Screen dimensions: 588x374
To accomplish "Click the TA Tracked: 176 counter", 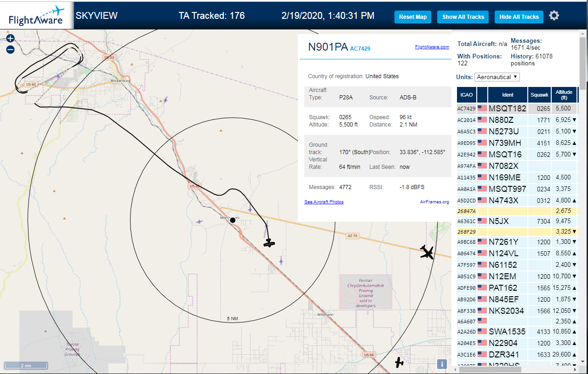I will point(211,16).
